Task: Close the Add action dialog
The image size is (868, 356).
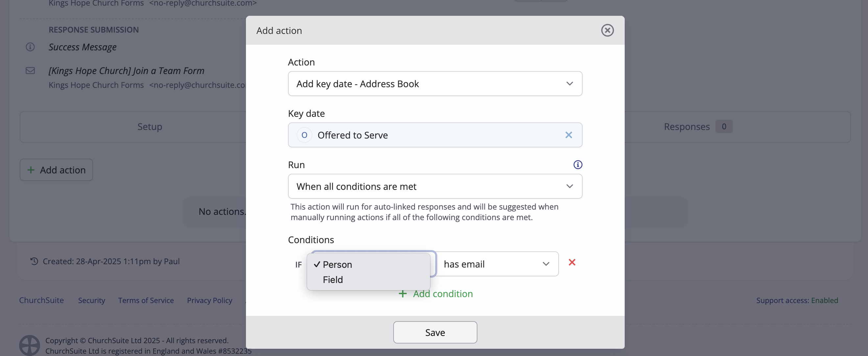Action: 607,30
